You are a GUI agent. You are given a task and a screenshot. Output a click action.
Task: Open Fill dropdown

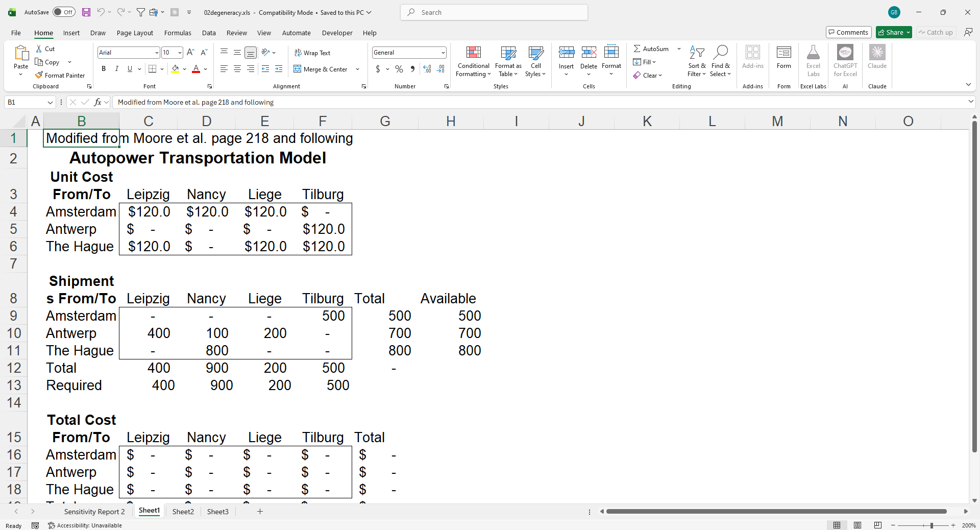pos(645,62)
